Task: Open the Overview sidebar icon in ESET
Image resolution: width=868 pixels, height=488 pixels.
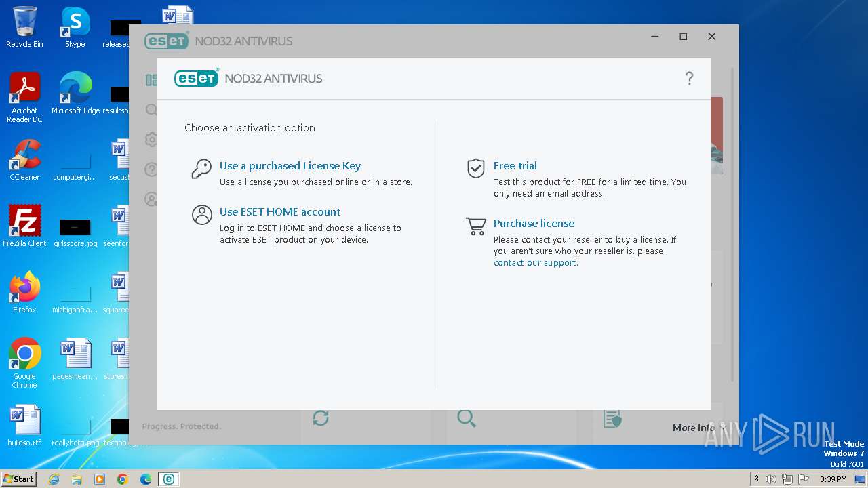Action: (151, 80)
